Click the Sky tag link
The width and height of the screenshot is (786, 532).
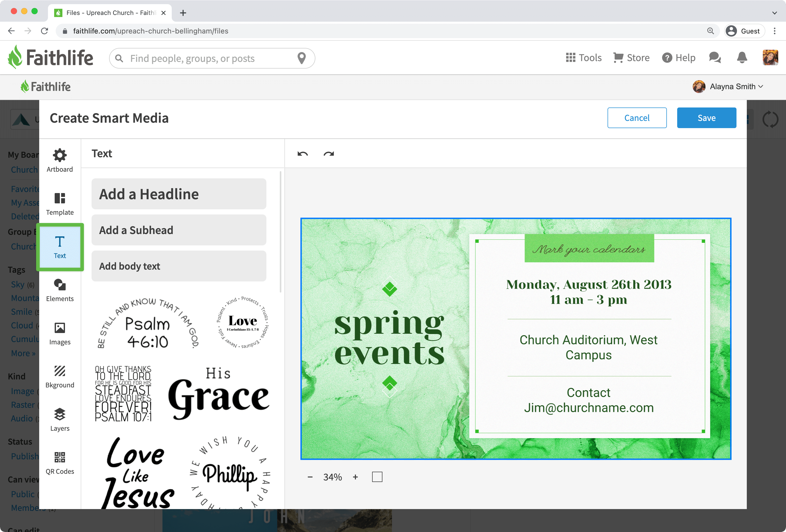tap(18, 284)
